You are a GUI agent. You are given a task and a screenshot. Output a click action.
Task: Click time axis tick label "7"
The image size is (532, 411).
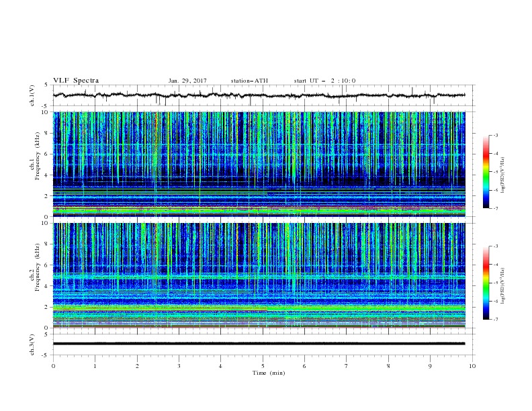coord(347,366)
